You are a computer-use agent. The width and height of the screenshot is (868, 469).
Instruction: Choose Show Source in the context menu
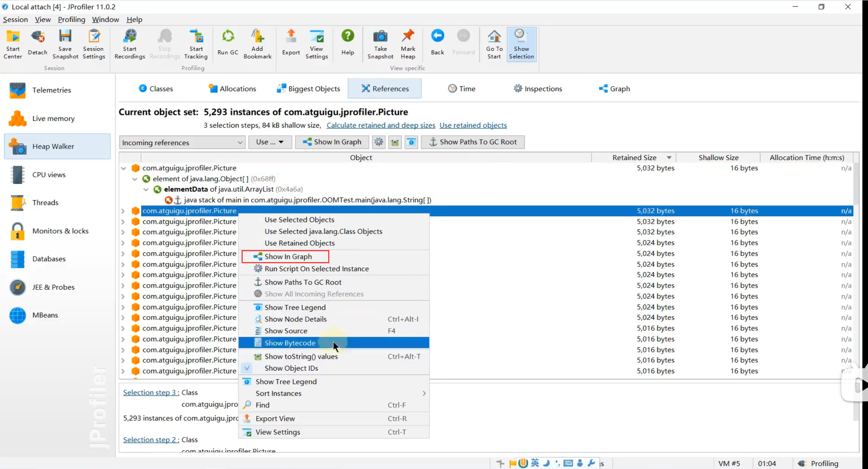pos(334,331)
